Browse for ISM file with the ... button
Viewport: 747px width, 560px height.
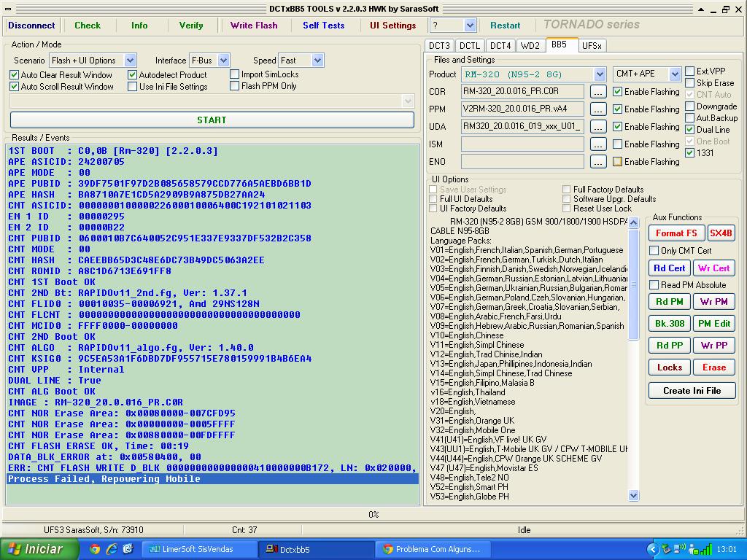(598, 144)
